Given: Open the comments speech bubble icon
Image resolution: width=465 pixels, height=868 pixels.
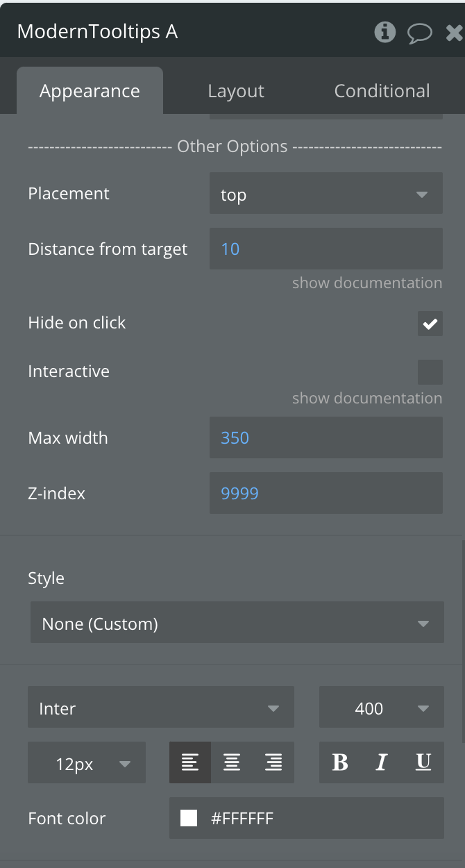Looking at the screenshot, I should pyautogui.click(x=420, y=33).
